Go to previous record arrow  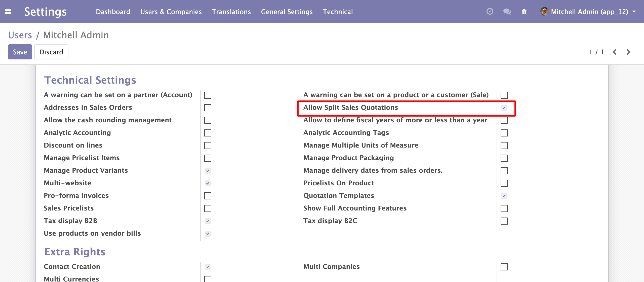615,52
